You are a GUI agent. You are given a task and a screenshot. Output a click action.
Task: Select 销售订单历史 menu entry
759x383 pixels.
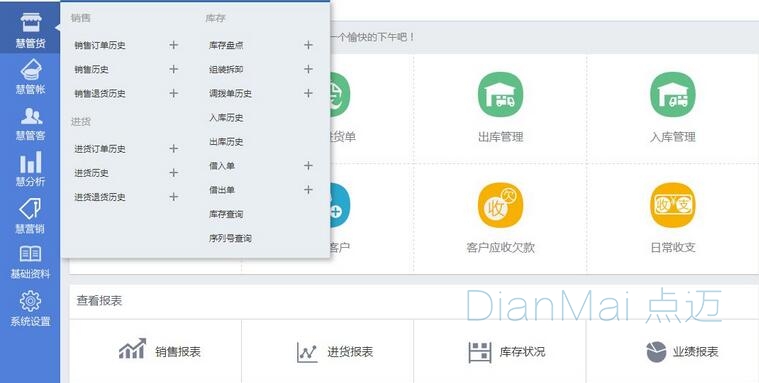[x=100, y=46]
